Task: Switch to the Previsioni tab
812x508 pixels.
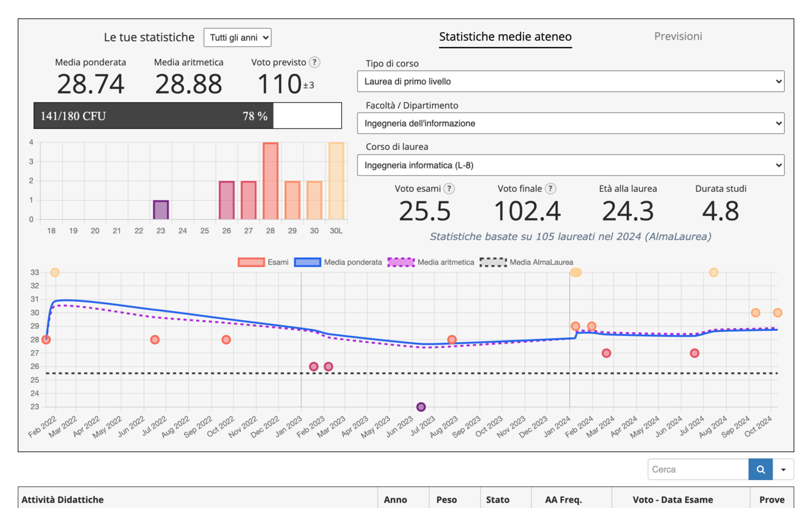Action: [x=678, y=36]
